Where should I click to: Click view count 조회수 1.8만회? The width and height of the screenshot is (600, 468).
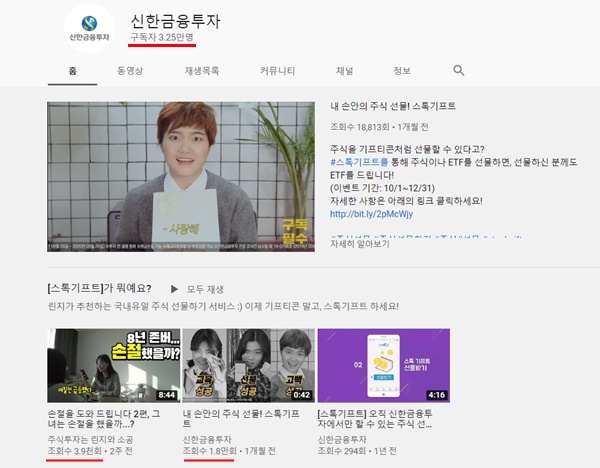click(210, 451)
